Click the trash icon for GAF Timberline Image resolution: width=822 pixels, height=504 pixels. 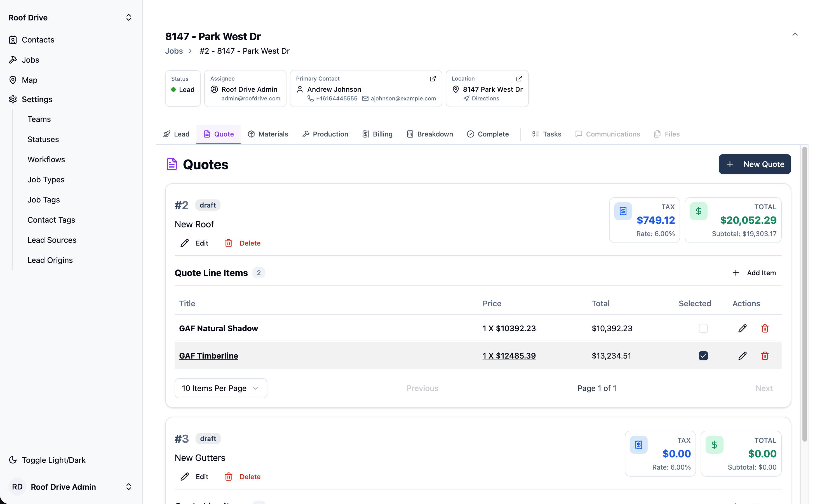765,355
